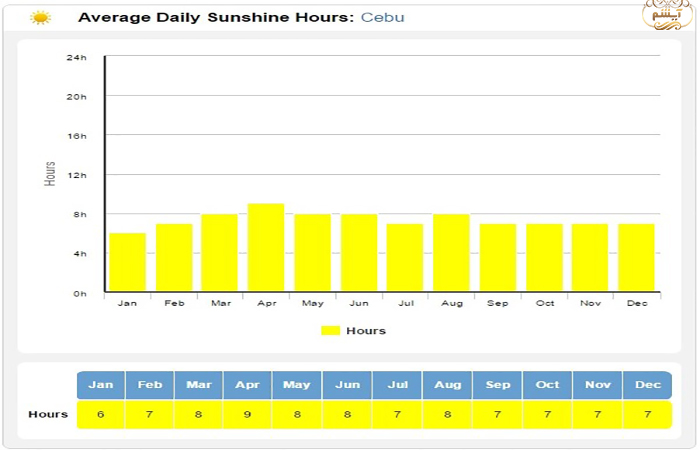Click the vertical Hours axis title
This screenshot has height=450, width=700.
(51, 174)
